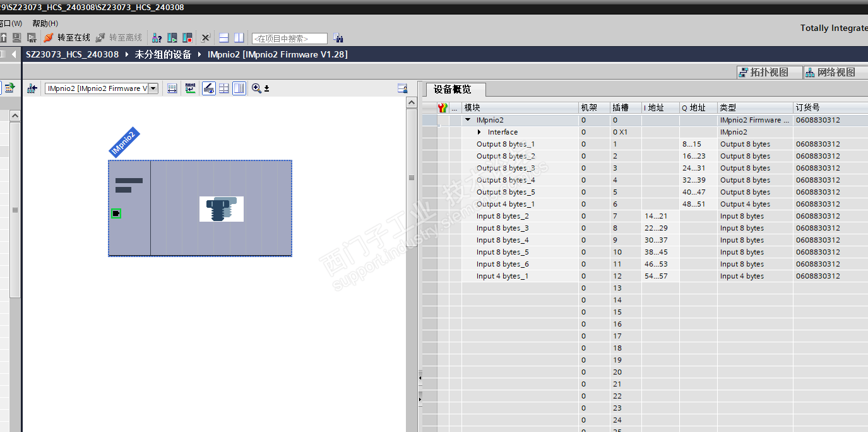This screenshot has width=868, height=432.
Task: Click the NAME module label icon
Action: (190, 88)
